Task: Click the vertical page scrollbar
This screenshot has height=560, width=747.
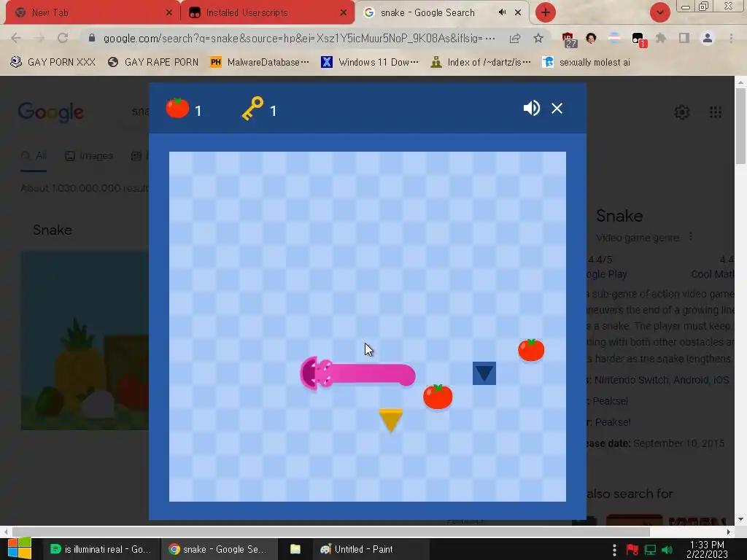Action: click(741, 126)
